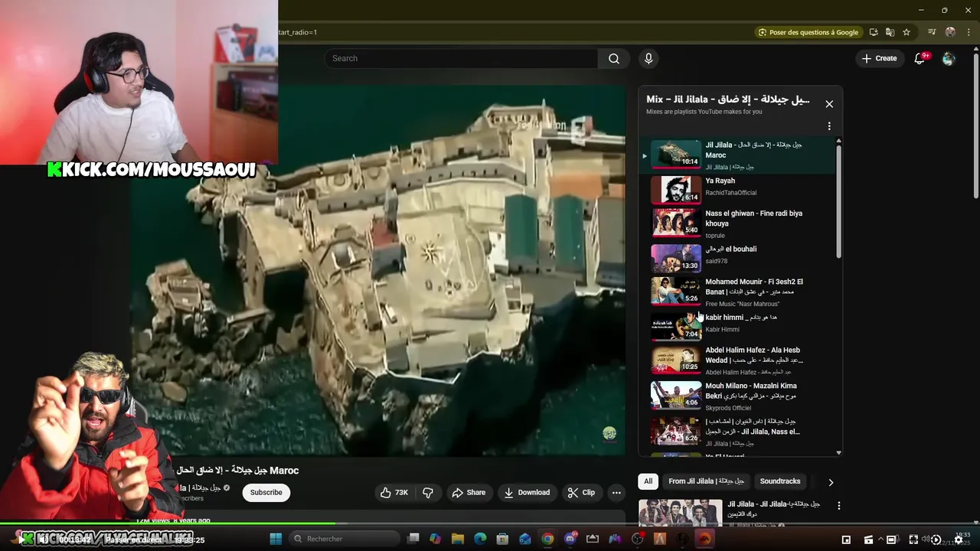Screen dimensions: 980x551
Task: Click the Create video button
Action: point(879,58)
